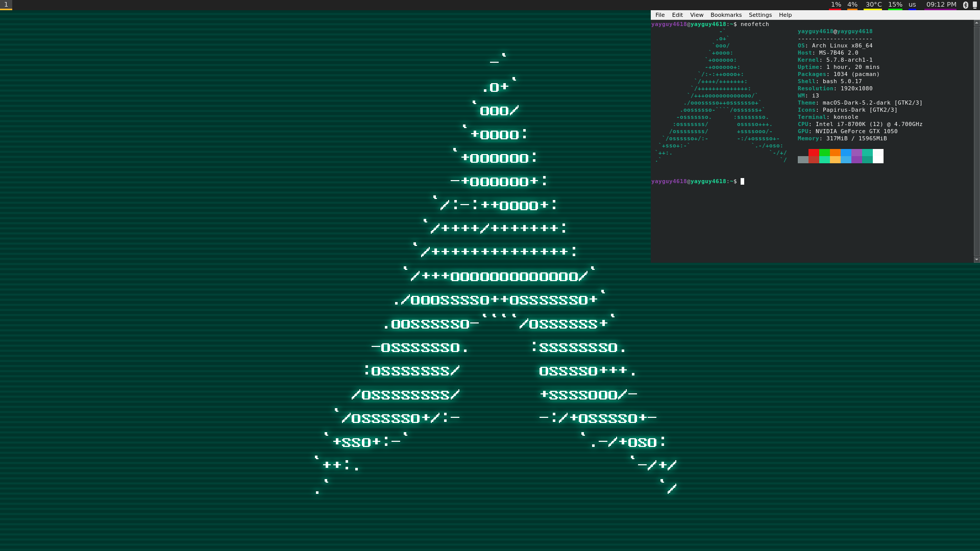Screen dimensions: 980x551
Task: Click the 1% status bar module
Action: point(836,5)
